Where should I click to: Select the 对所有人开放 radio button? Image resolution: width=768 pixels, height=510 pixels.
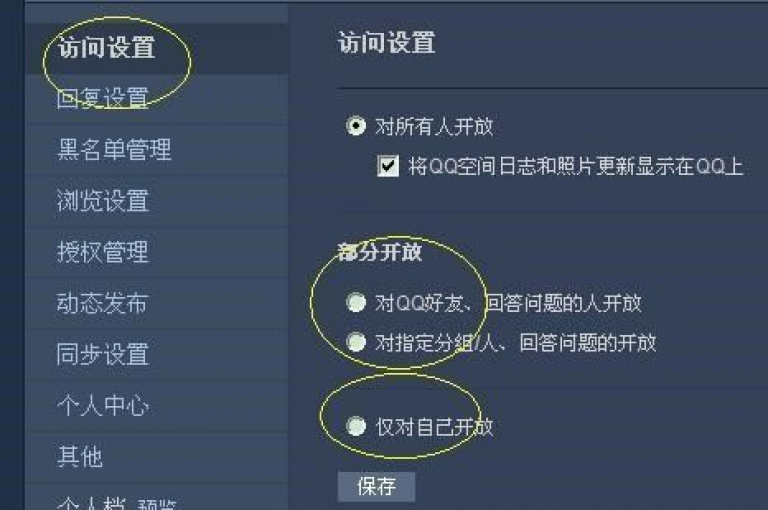click(x=356, y=126)
